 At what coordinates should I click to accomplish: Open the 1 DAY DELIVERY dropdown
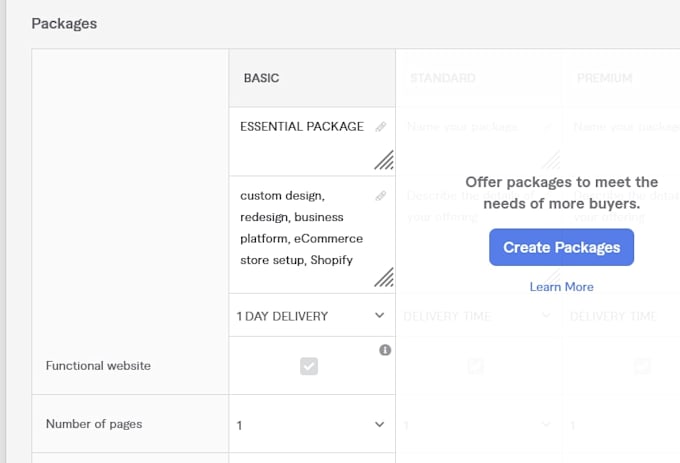(312, 316)
